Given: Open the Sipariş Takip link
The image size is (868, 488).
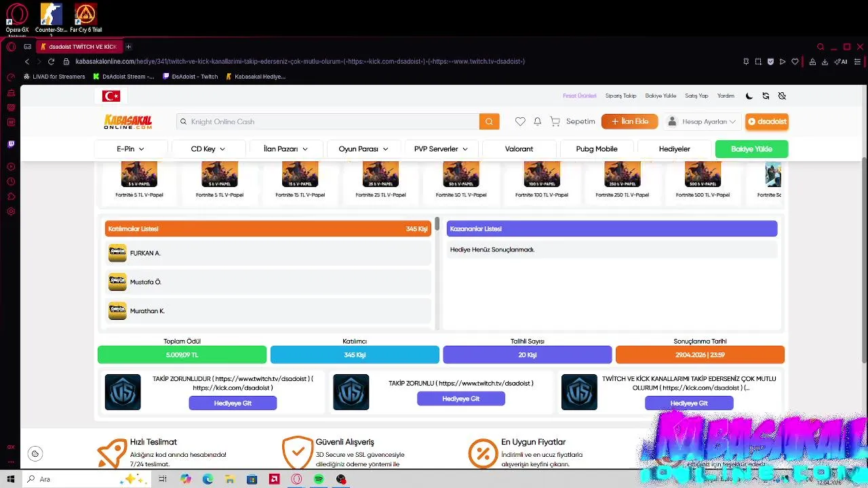Looking at the screenshot, I should (x=620, y=96).
